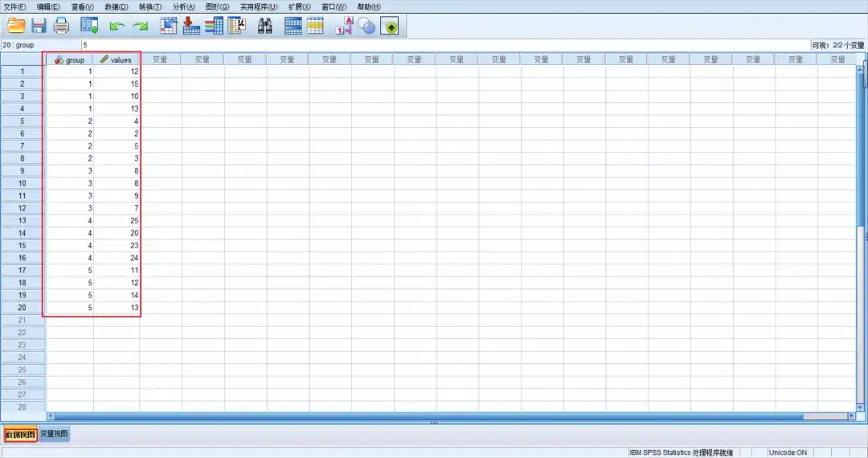This screenshot has width=868, height=458.
Task: Open the 文件(F) menu
Action: (14, 6)
